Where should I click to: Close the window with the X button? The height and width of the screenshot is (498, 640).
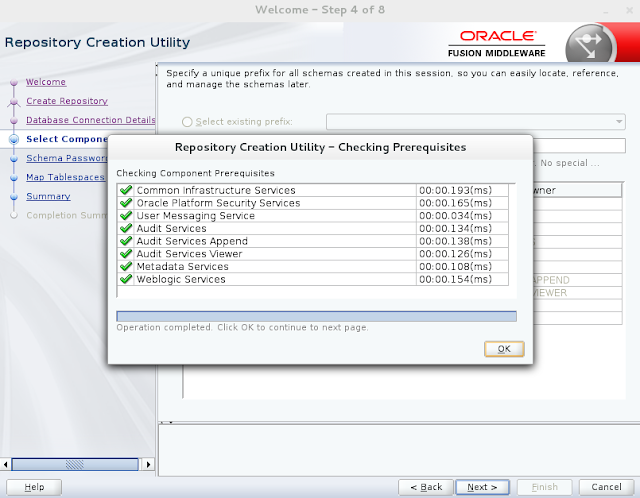pyautogui.click(x=629, y=10)
